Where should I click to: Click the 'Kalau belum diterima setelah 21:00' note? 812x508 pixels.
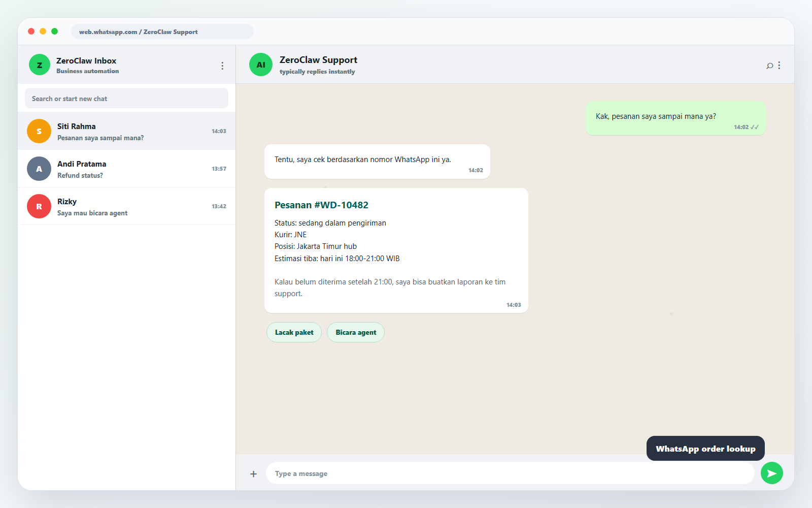[x=390, y=288]
